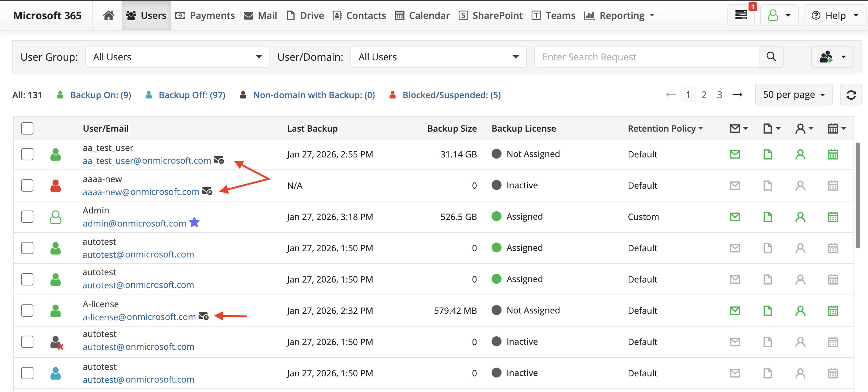
Task: Click the search magnifier icon
Action: click(771, 57)
